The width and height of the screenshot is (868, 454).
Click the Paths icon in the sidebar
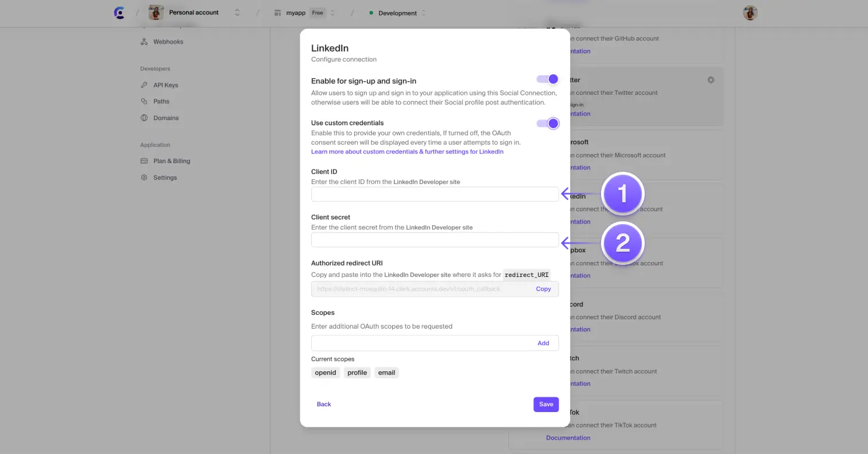point(144,101)
